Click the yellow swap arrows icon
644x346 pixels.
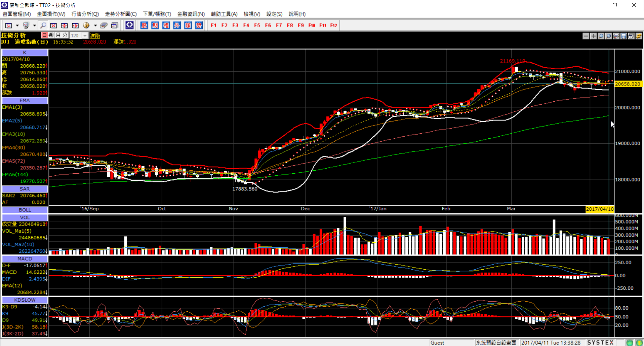coord(639,36)
